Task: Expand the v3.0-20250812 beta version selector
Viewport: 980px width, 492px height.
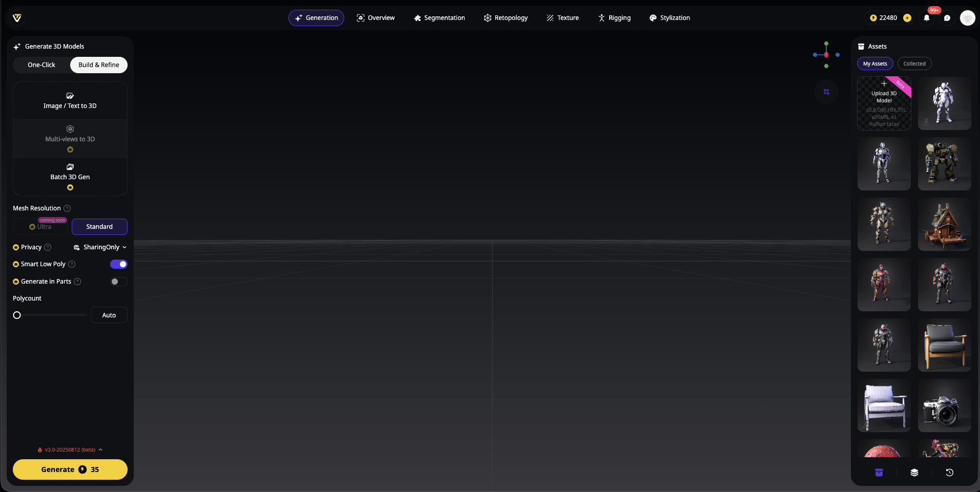Action: pyautogui.click(x=70, y=450)
